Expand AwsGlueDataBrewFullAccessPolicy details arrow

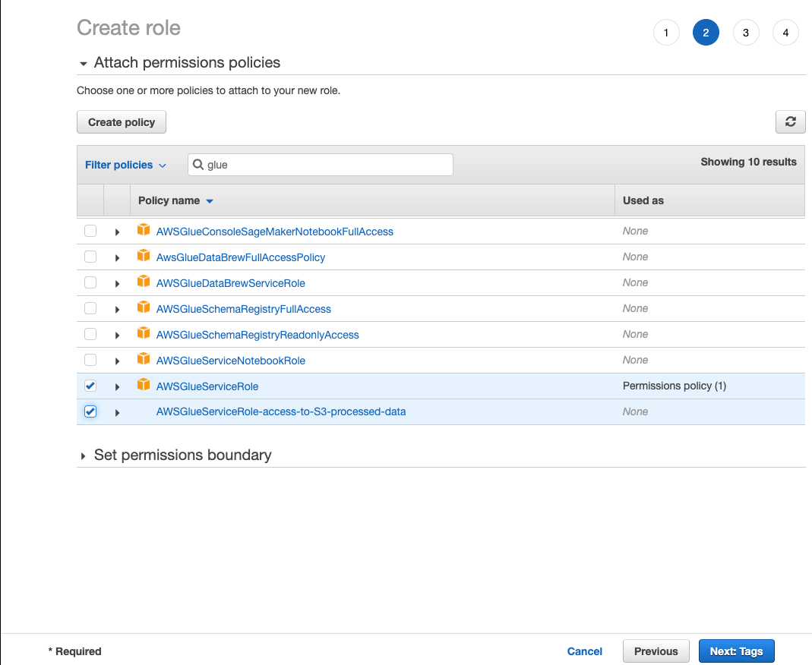tap(118, 258)
